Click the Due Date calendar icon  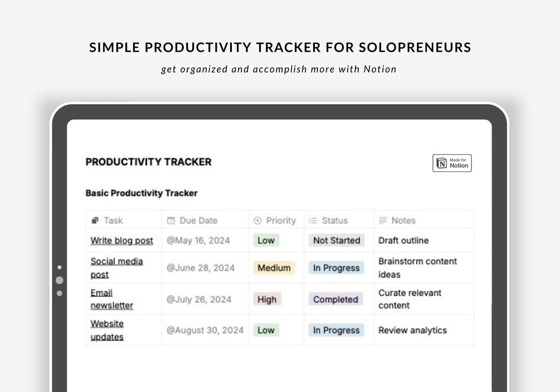tap(171, 220)
